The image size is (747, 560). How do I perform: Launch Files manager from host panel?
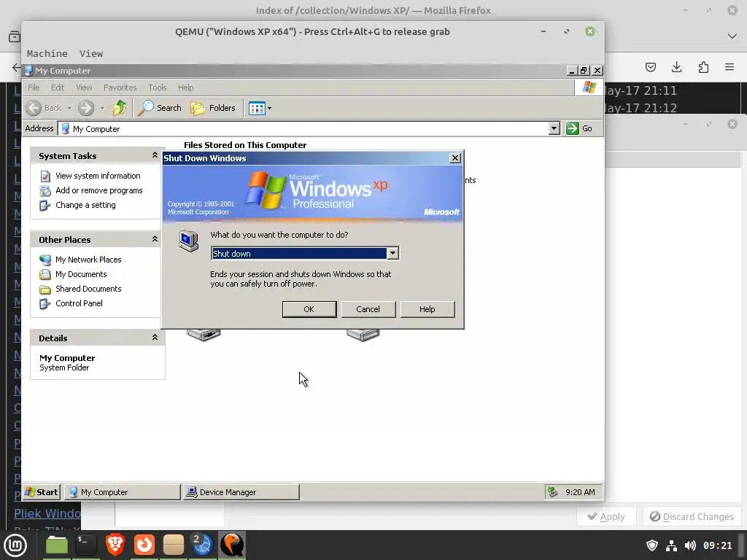pos(57,545)
